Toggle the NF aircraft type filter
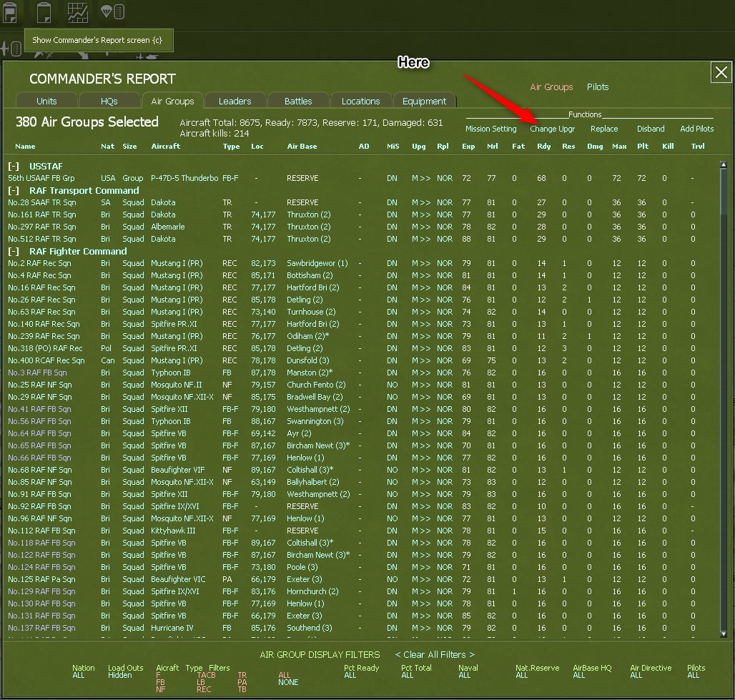The image size is (735, 700). click(160, 689)
